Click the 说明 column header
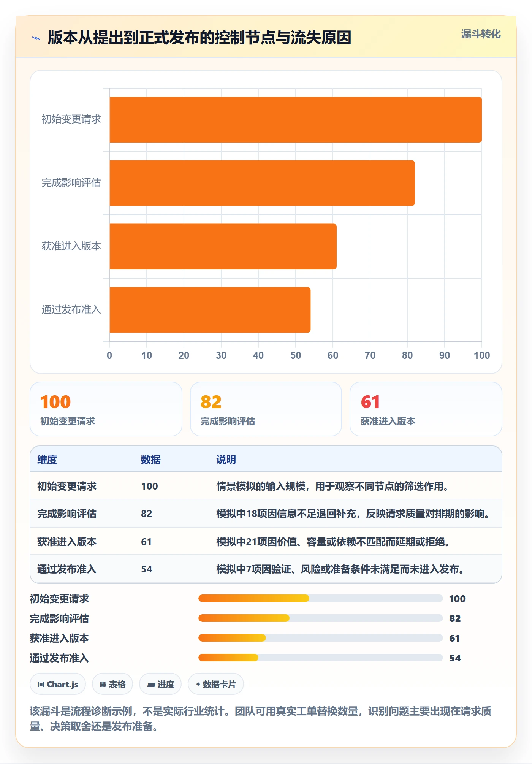 [226, 460]
